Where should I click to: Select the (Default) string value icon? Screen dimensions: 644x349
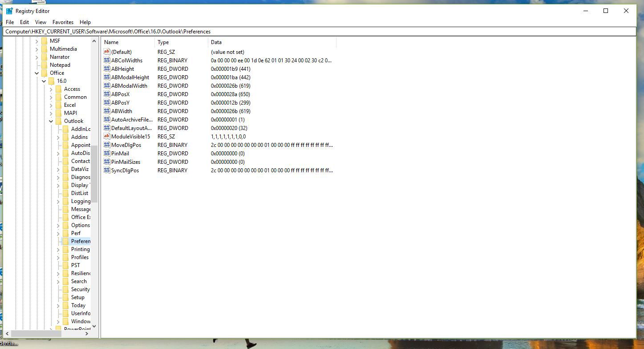point(106,52)
